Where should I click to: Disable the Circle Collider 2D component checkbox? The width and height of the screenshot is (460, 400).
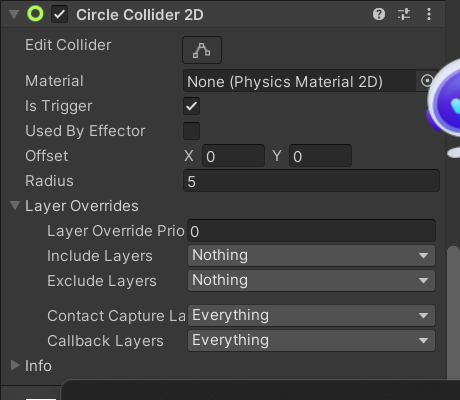[59, 14]
